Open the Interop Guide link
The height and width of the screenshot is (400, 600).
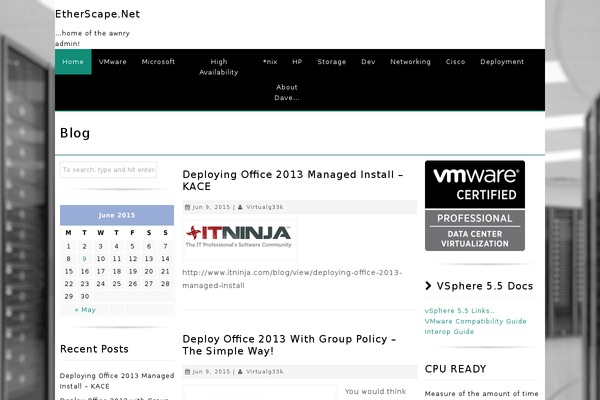(x=449, y=331)
